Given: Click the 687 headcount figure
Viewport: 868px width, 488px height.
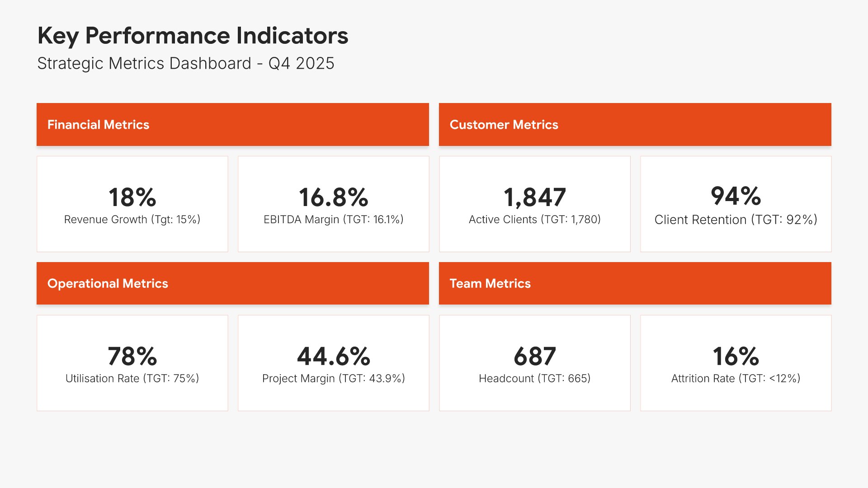Looking at the screenshot, I should pos(534,356).
